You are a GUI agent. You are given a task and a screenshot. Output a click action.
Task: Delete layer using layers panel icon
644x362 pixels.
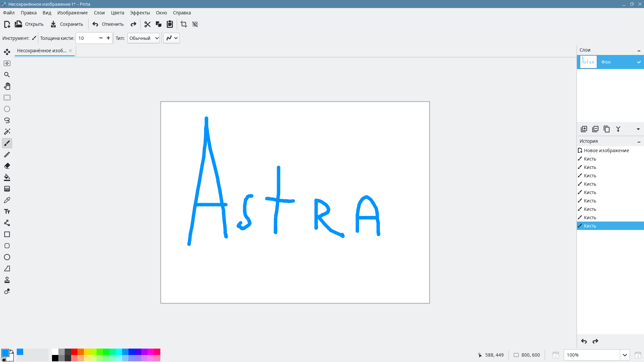pos(595,129)
